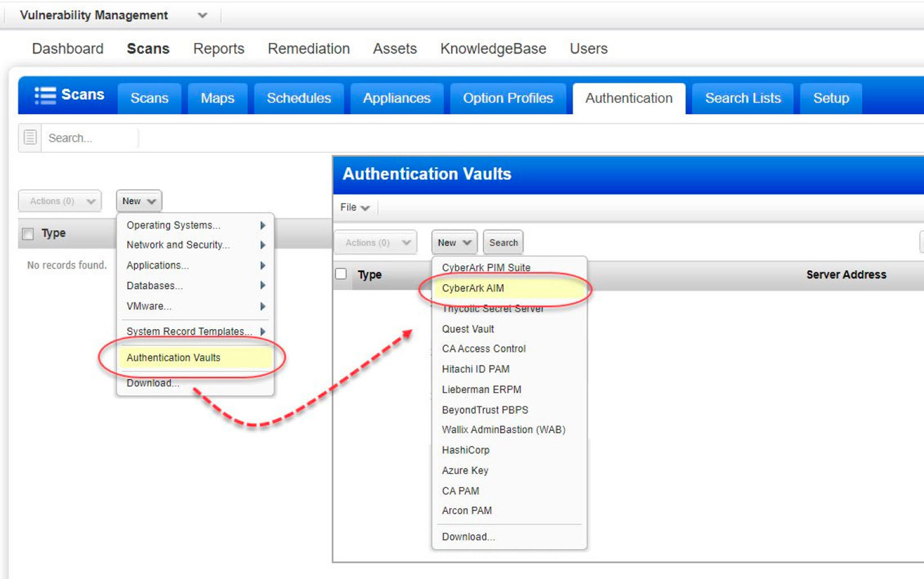The height and width of the screenshot is (579, 924).
Task: Switch to the Option Profiles tab
Action: point(507,98)
